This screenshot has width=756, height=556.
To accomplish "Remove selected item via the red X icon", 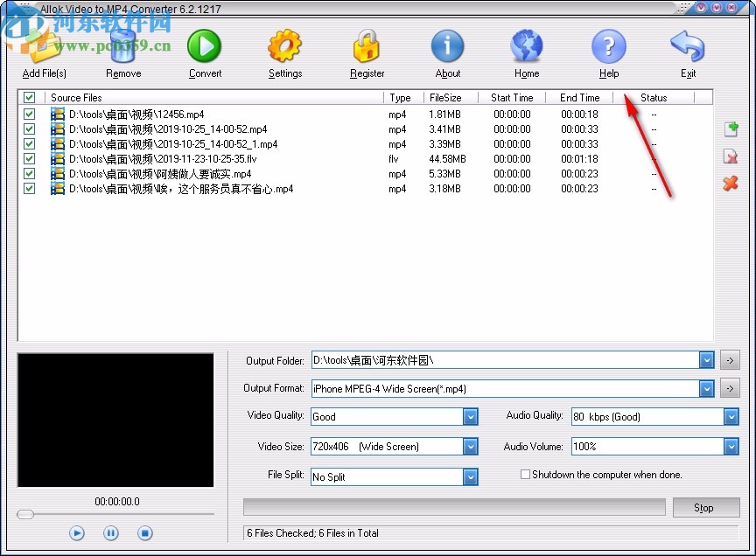I will click(731, 157).
